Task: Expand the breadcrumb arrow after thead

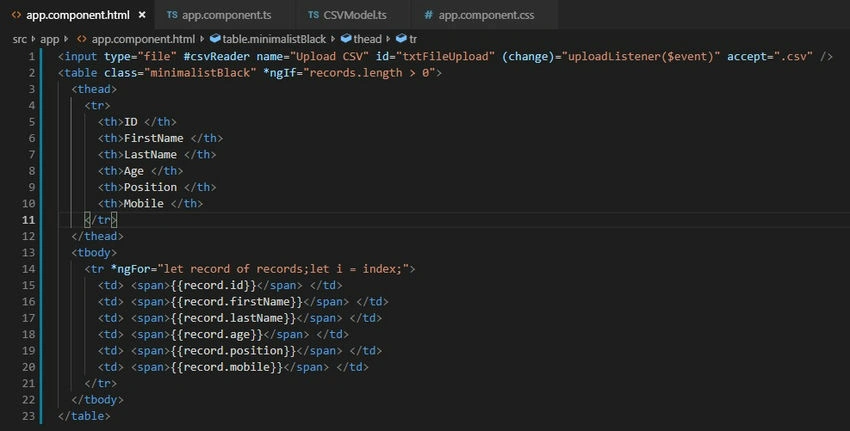Action: pos(388,39)
